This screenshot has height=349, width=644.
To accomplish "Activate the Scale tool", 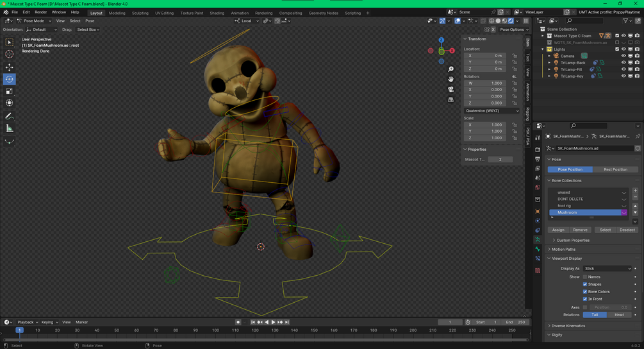I will point(10,91).
